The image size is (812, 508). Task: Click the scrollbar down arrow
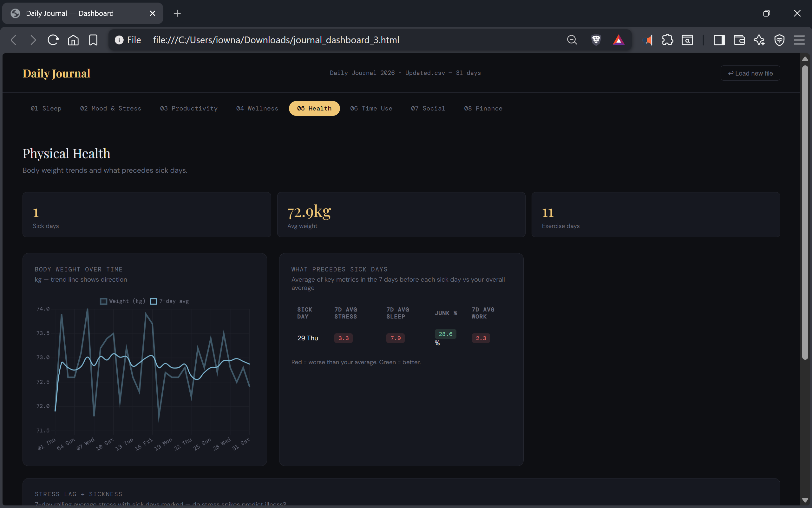[805, 500]
